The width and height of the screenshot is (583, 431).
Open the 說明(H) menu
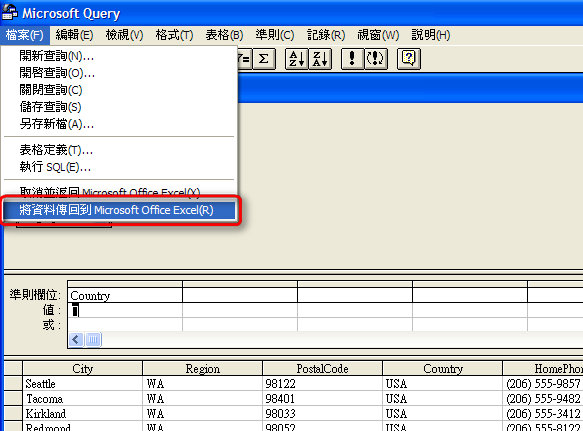(x=431, y=35)
